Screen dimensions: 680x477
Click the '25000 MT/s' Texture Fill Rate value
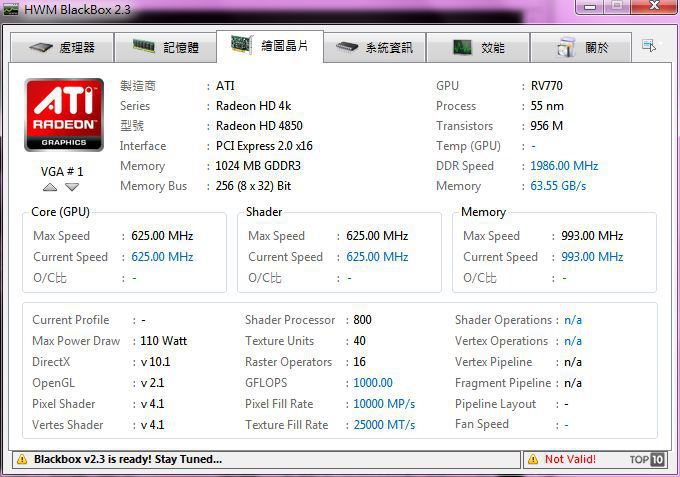(x=384, y=425)
